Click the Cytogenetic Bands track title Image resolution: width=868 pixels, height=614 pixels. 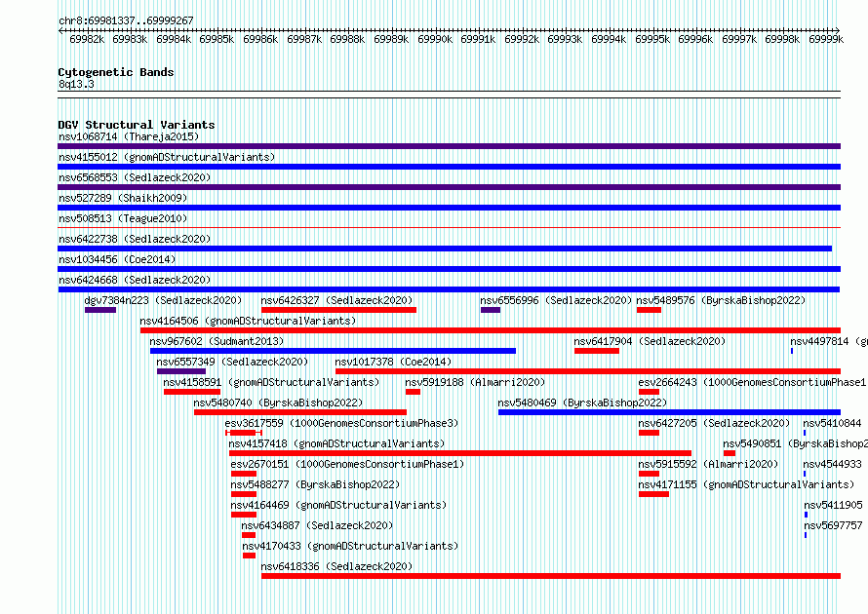[x=116, y=72]
